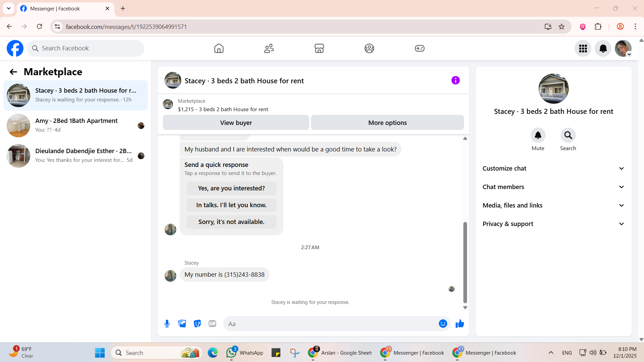Click chat scrollbar down arrow
The image size is (644, 362).
tap(465, 308)
